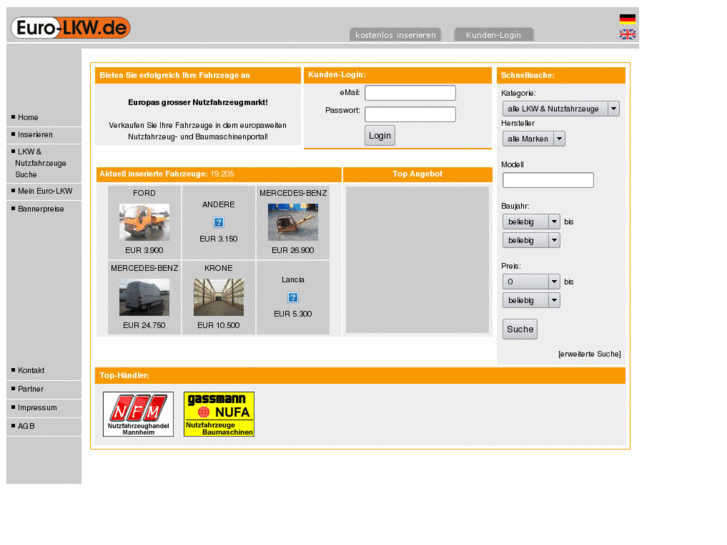Open Impressum page link

(37, 408)
